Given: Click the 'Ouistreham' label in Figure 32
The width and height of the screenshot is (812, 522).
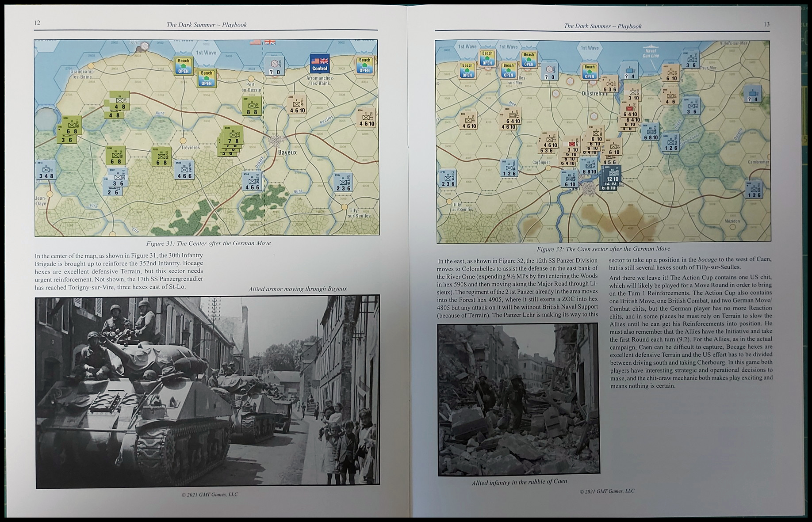Looking at the screenshot, I should (x=595, y=93).
